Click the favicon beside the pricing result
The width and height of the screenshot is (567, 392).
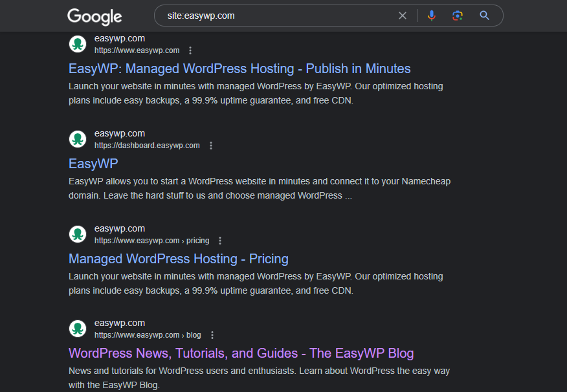coord(78,234)
